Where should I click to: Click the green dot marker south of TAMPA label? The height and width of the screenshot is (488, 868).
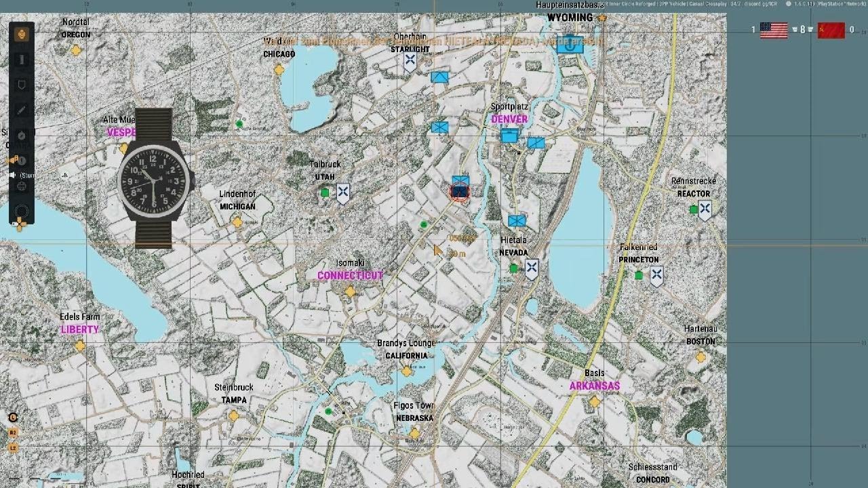click(x=329, y=411)
